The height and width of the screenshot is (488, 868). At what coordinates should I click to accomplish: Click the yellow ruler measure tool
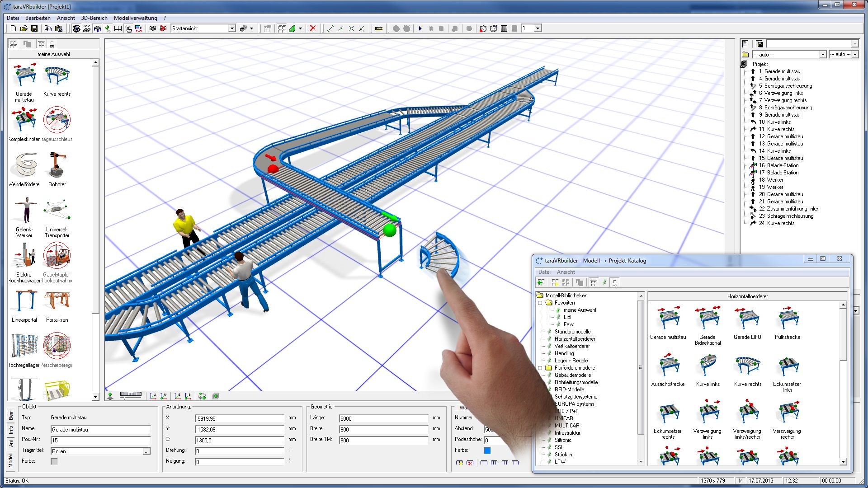[379, 28]
